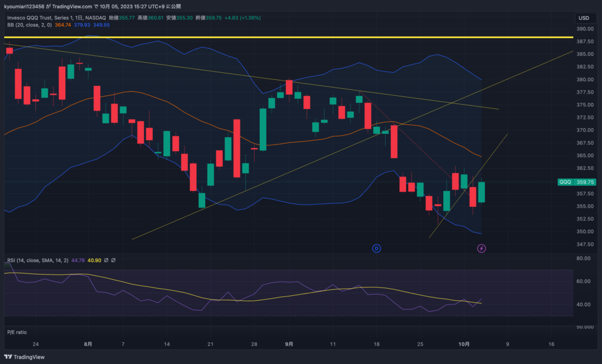The width and height of the screenshot is (602, 364).
Task: Click the TradingView logo at bottom left
Action: (x=24, y=357)
